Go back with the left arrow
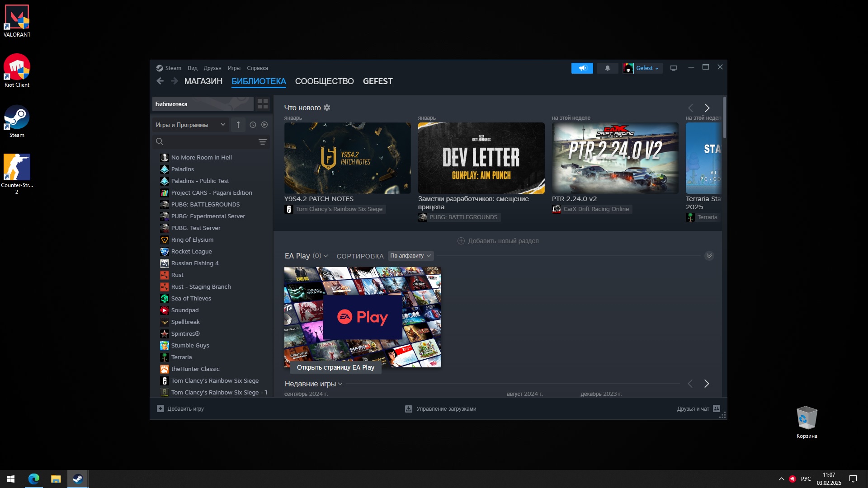868x488 pixels. click(x=160, y=81)
